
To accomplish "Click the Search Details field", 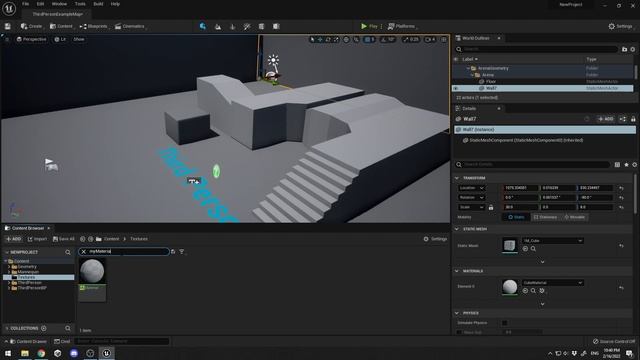I will coord(533,164).
